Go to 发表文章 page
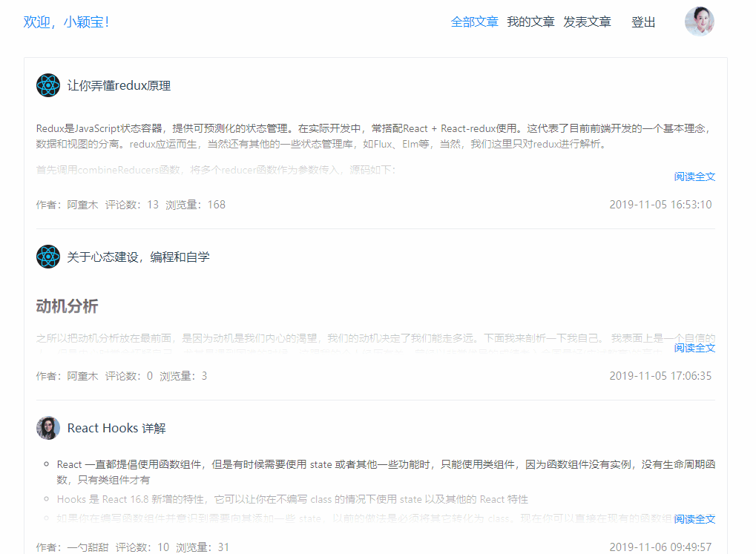 588,22
